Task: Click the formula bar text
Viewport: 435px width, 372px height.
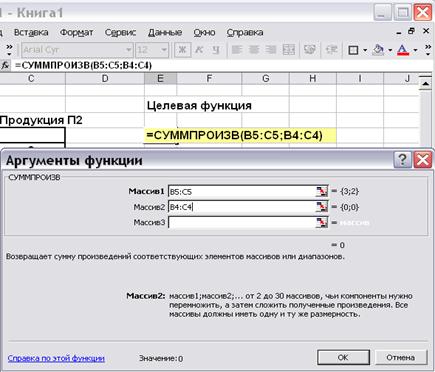Action: click(x=83, y=65)
